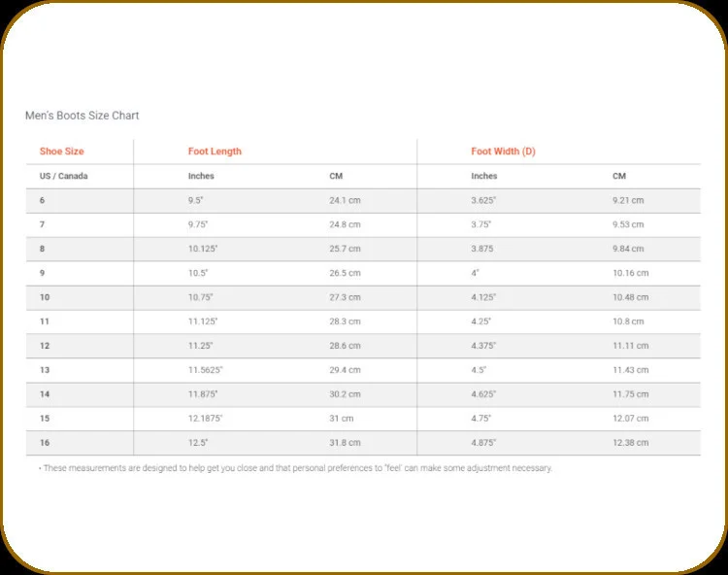Click the 11.5625" foot length cell
Image resolution: width=728 pixels, height=575 pixels.
205,370
